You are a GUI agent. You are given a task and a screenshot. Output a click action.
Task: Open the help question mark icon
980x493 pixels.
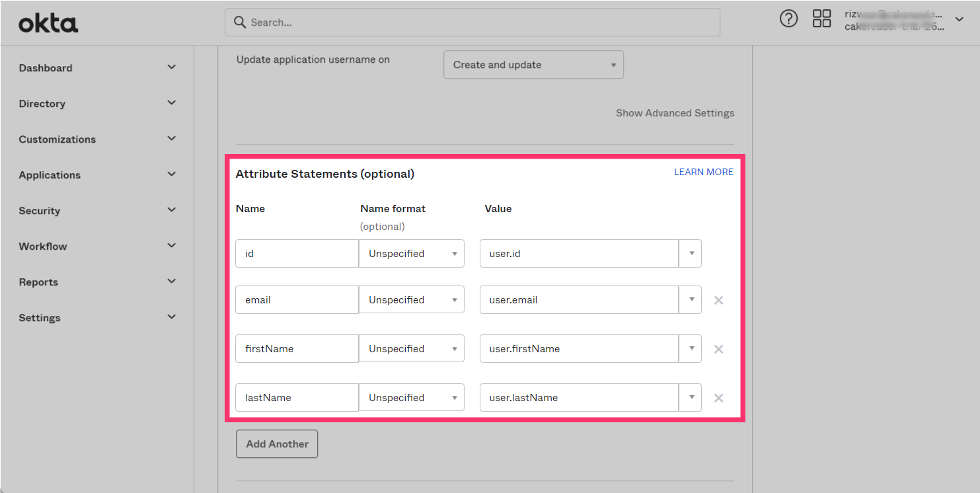pyautogui.click(x=788, y=19)
